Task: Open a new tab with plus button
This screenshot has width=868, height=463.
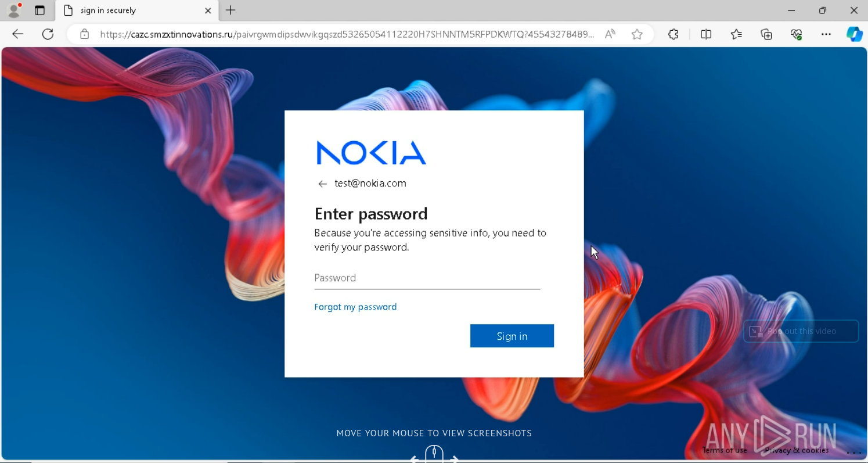Action: click(230, 10)
